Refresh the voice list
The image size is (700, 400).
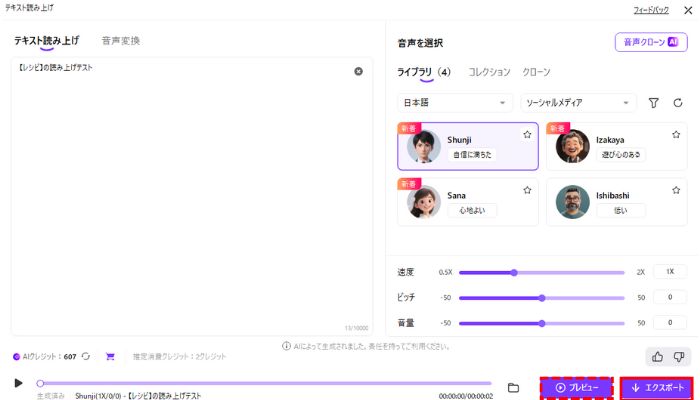click(677, 102)
